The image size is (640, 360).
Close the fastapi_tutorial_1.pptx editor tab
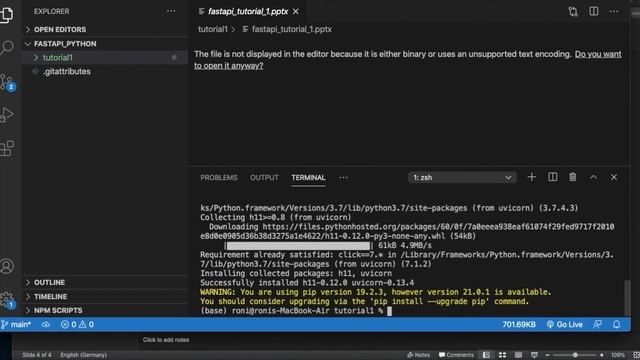click(296, 11)
